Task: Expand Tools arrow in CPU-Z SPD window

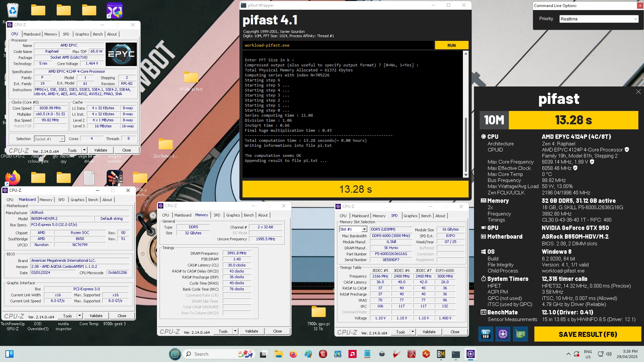Action: click(x=413, y=332)
